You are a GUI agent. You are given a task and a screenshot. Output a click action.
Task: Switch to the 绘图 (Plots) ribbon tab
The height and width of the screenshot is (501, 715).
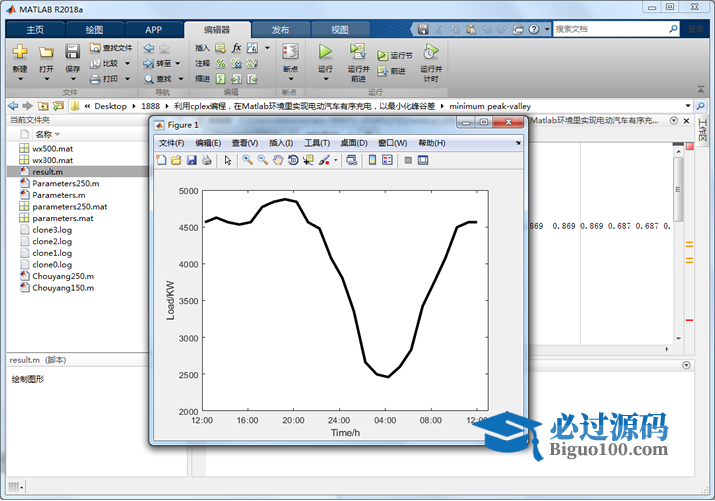tap(94, 30)
